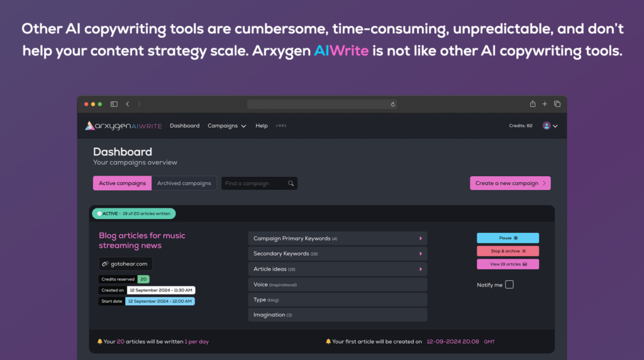Screen dimensions: 644x360
Task: Select the Active campaigns tab
Action: tap(122, 183)
